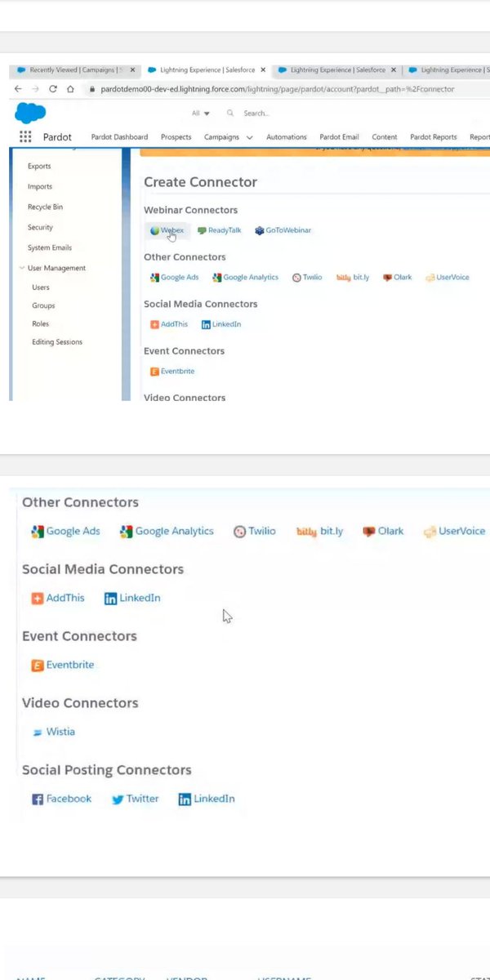
Task: Open Security in the sidebar
Action: coord(40,227)
